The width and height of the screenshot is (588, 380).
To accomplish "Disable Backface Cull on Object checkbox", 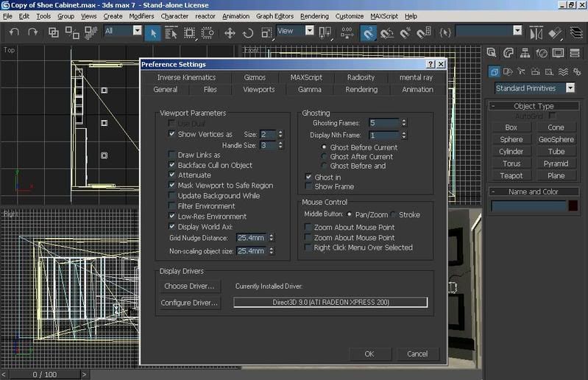I will pyautogui.click(x=172, y=165).
